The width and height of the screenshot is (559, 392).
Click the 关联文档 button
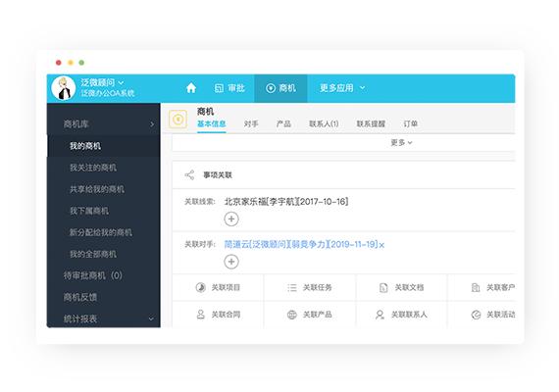401,287
